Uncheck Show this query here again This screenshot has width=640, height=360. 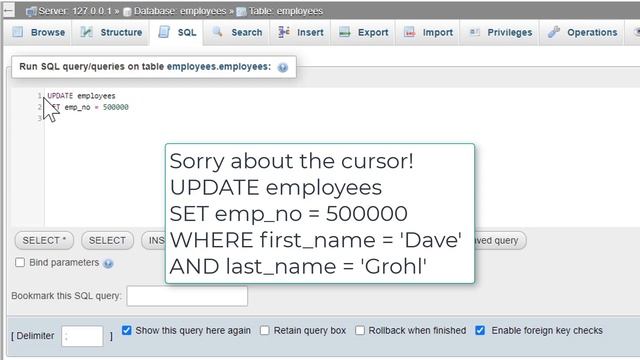click(127, 330)
